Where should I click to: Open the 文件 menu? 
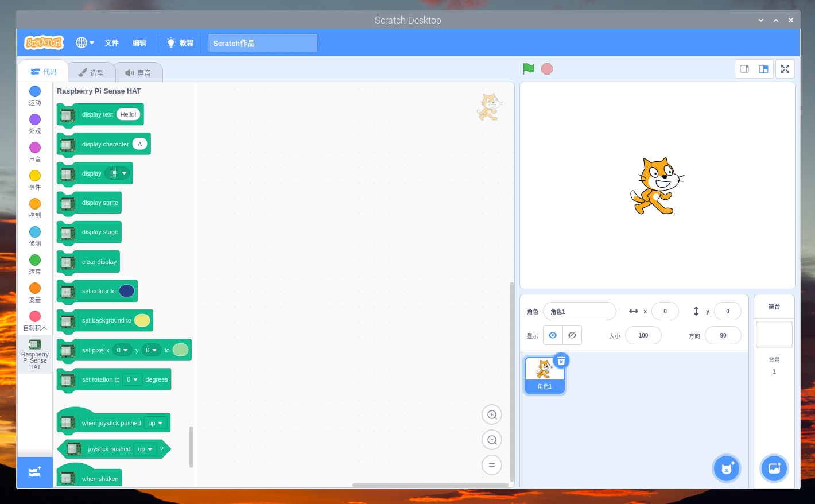coord(111,43)
